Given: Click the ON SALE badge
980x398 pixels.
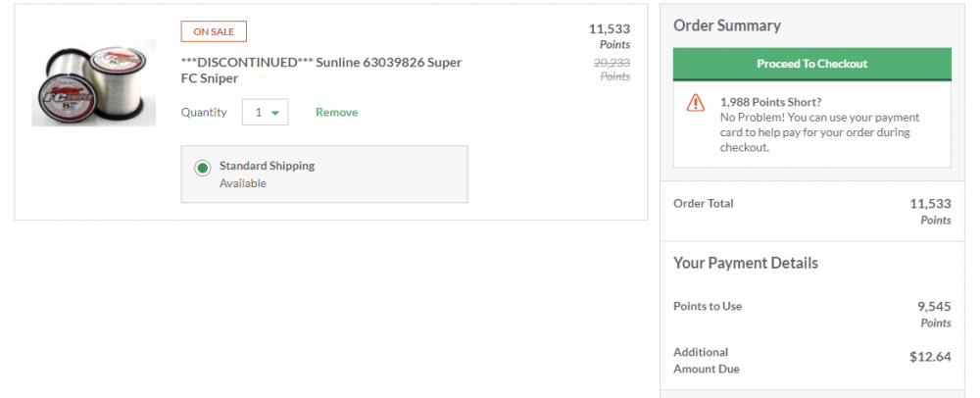Looking at the screenshot, I should pyautogui.click(x=214, y=31).
